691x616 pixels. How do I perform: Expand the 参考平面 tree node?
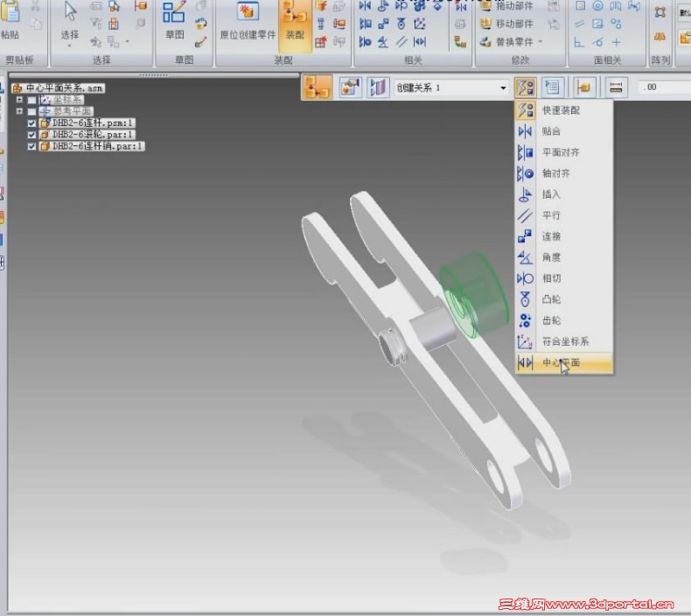point(19,111)
